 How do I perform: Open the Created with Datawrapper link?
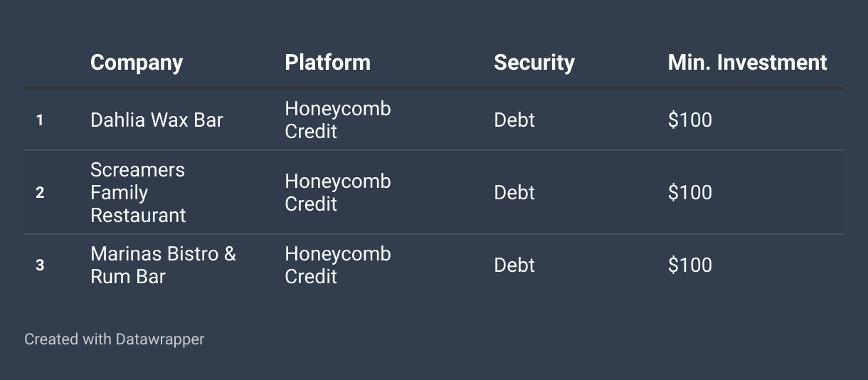[x=115, y=339]
